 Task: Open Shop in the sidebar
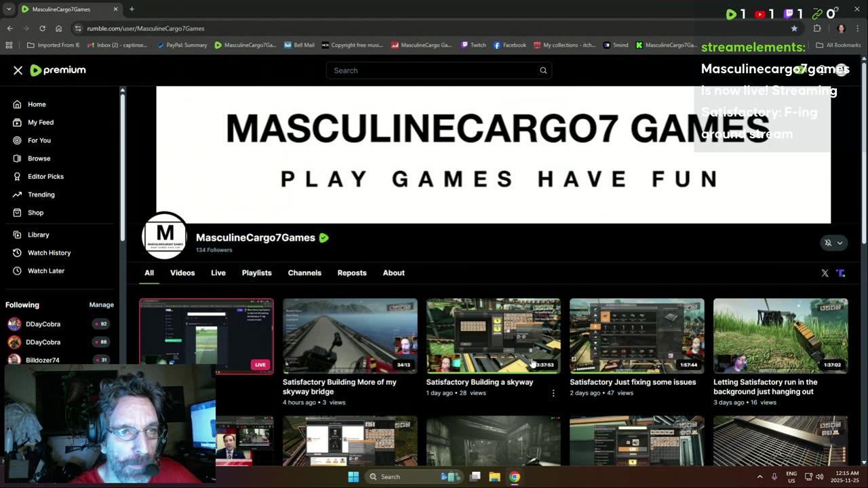pos(35,213)
